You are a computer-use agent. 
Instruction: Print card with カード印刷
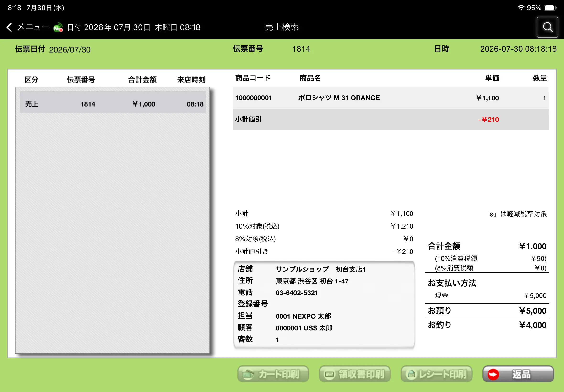coord(273,374)
